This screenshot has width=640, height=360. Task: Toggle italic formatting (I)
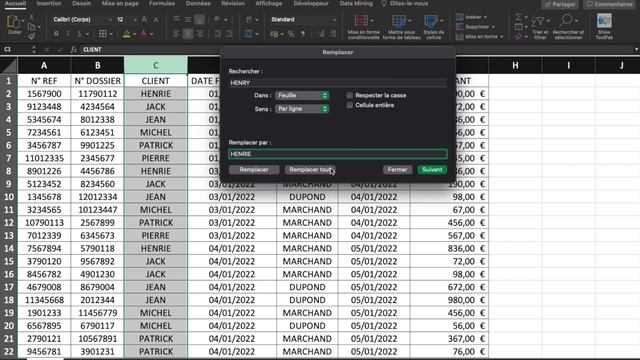(x=68, y=34)
